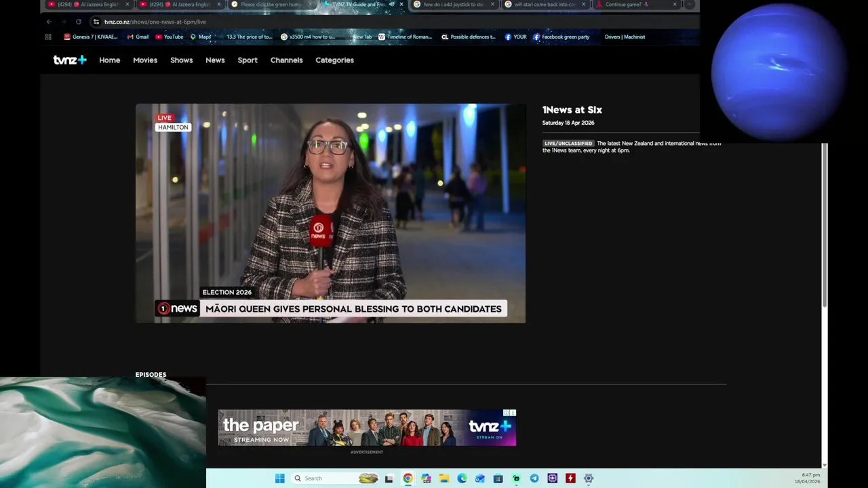Viewport: 868px width, 488px height.
Task: Open the Facebook 'YOUR' bookmark
Action: (x=515, y=37)
